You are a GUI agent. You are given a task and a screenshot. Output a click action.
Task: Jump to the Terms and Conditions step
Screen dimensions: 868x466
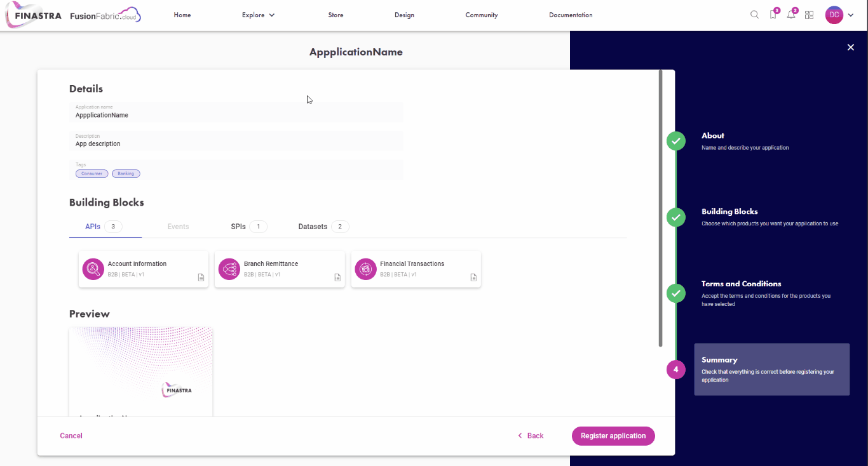tap(741, 284)
